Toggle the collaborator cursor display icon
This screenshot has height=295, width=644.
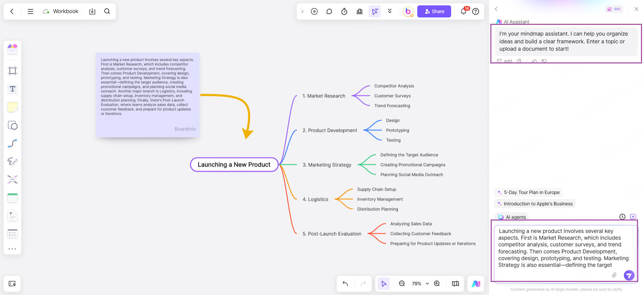[375, 11]
